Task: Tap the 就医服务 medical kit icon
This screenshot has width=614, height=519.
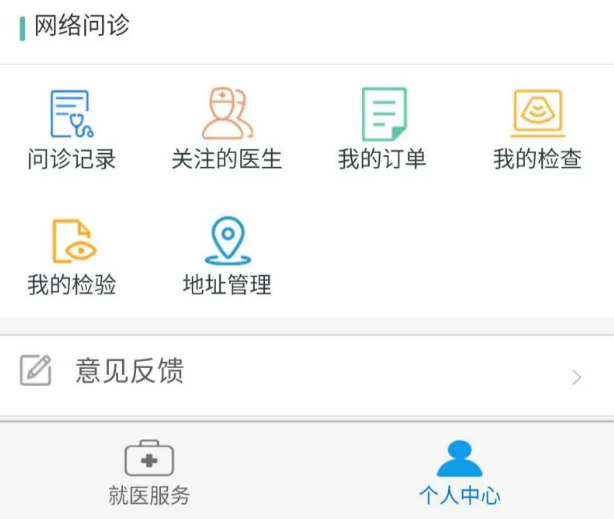Action: click(149, 458)
